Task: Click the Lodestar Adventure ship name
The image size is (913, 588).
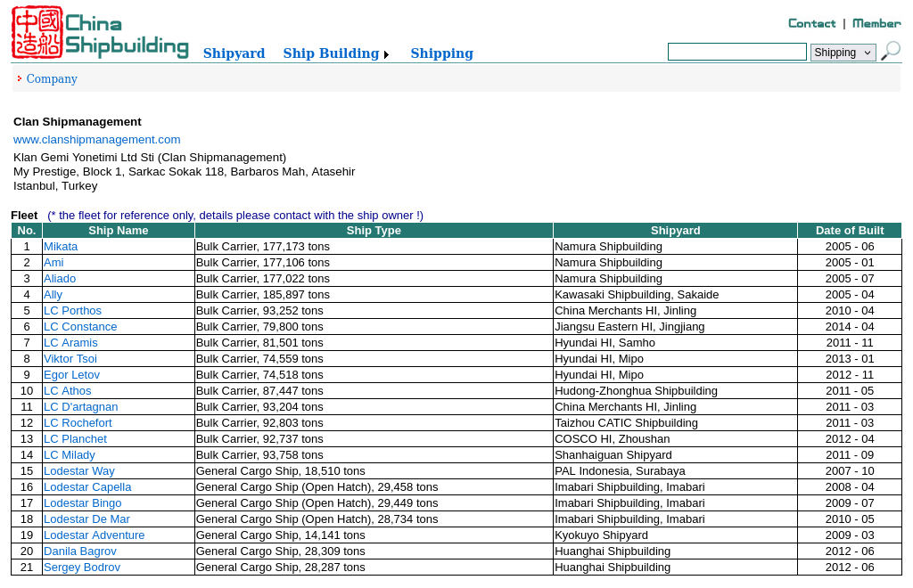Action: [94, 535]
